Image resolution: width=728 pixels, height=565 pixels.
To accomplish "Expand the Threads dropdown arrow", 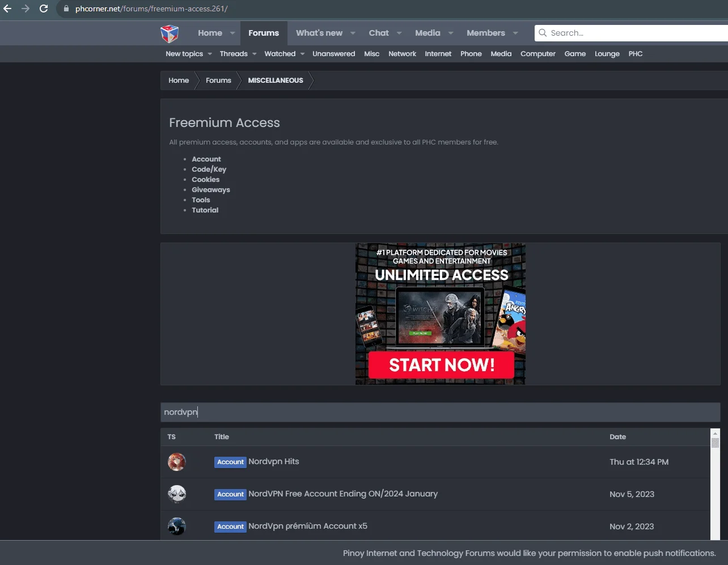I will (254, 54).
